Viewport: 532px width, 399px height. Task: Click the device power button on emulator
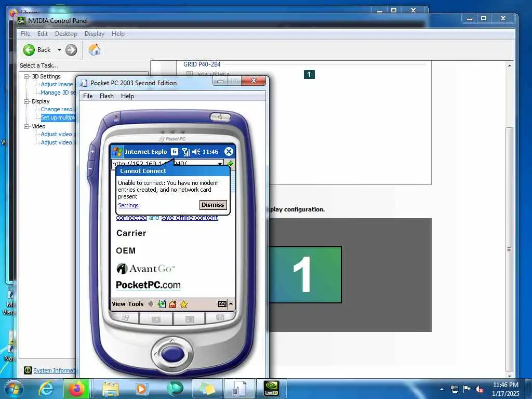[220, 117]
